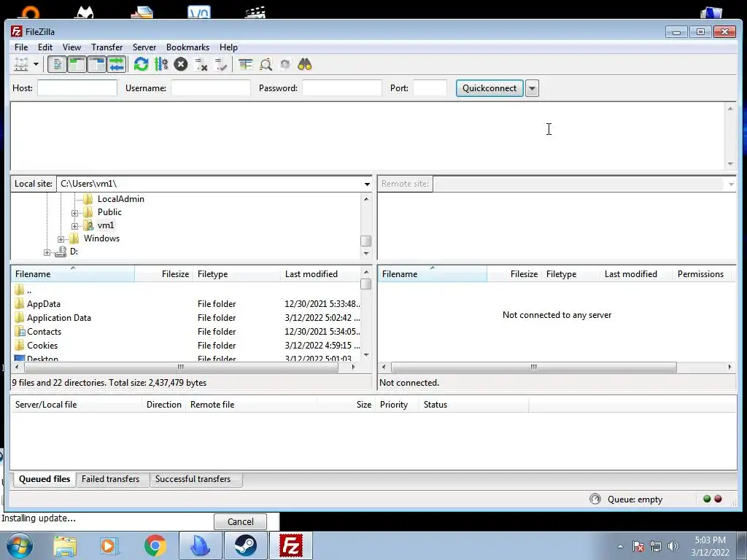The width and height of the screenshot is (747, 560).
Task: Toggle synchronized browsing icon
Action: click(285, 64)
